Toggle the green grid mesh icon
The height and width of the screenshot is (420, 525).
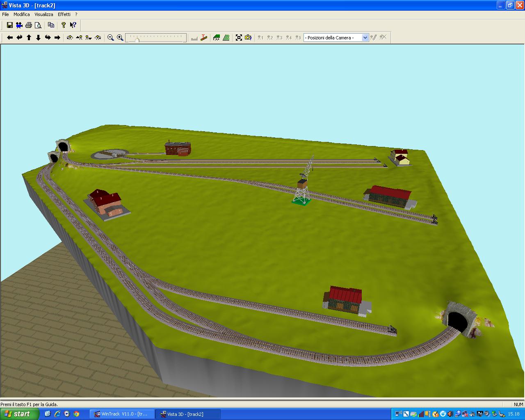tap(226, 38)
